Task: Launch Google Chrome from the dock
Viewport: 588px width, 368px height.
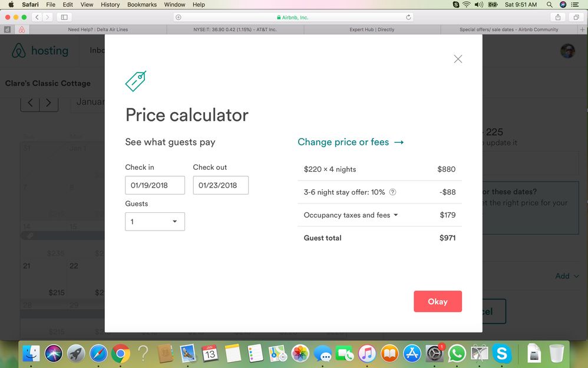Action: click(x=121, y=353)
